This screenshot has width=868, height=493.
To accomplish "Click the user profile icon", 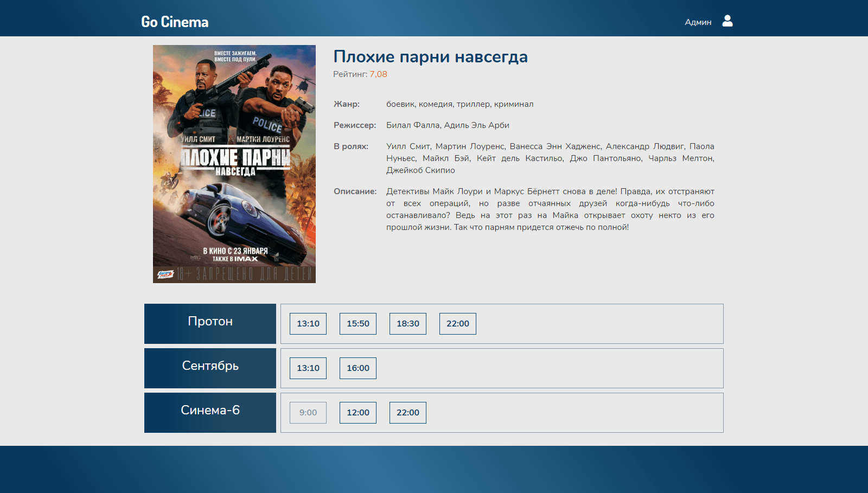I will (x=727, y=21).
